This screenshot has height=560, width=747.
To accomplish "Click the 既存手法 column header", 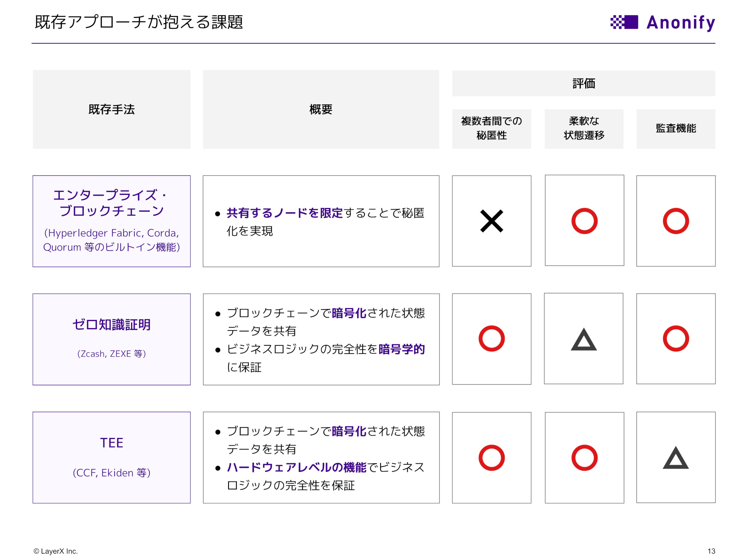I will tap(111, 109).
